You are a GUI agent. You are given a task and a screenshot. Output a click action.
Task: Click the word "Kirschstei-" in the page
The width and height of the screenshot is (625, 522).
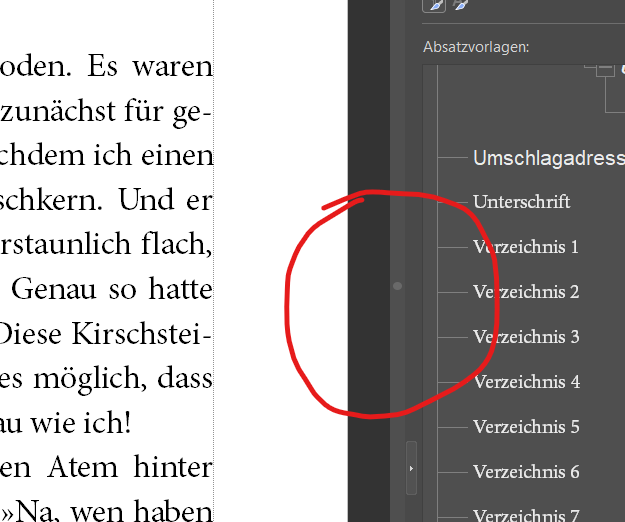click(x=150, y=334)
